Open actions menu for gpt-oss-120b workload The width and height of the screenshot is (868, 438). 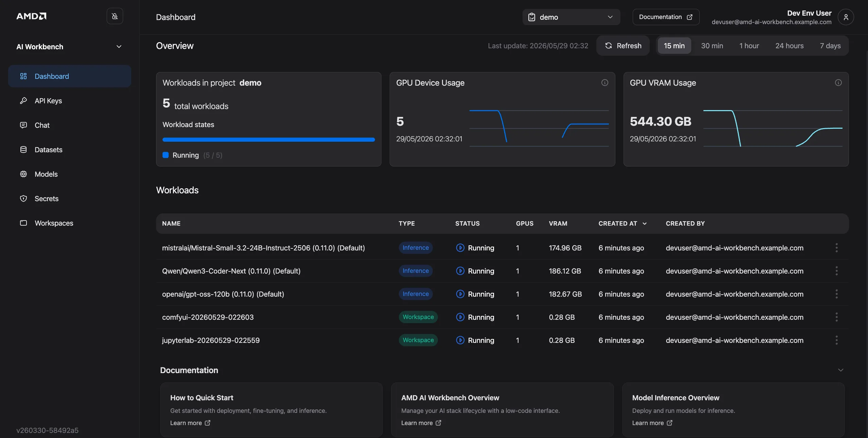[x=837, y=294]
